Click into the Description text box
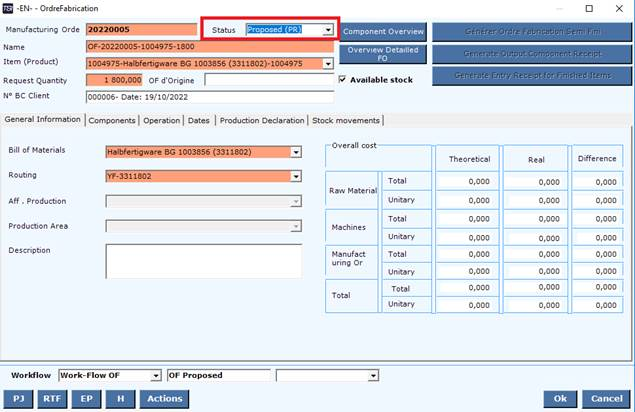This screenshot has width=635, height=412. [x=203, y=260]
